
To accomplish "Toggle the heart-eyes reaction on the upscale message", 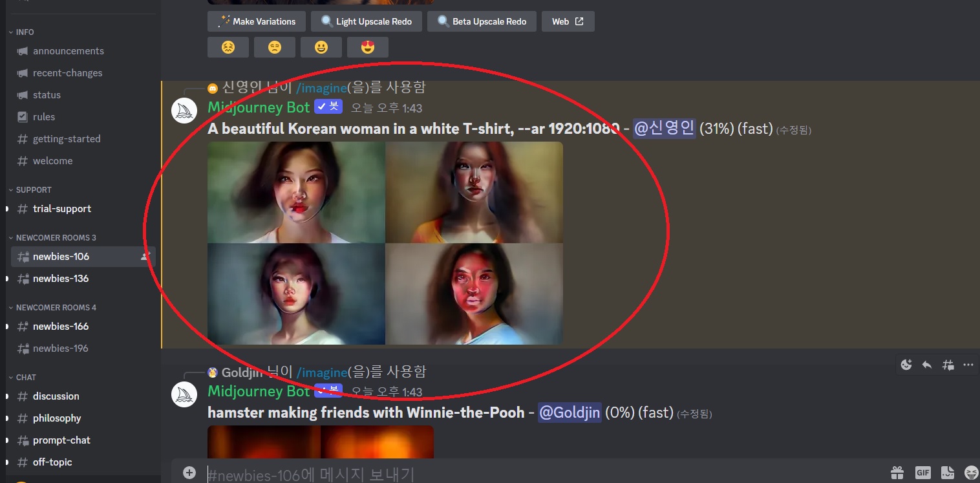I will point(368,47).
